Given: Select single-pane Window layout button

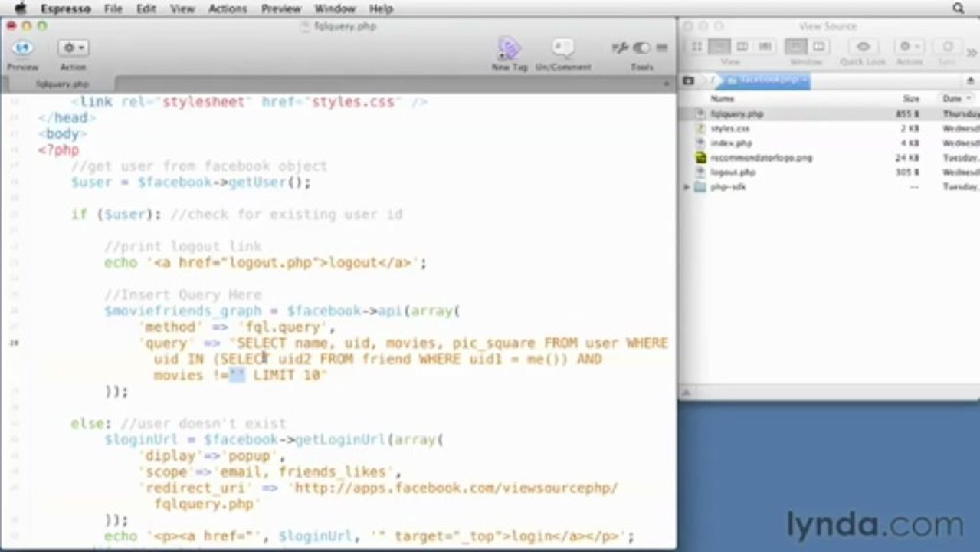Looking at the screenshot, I should [x=796, y=47].
